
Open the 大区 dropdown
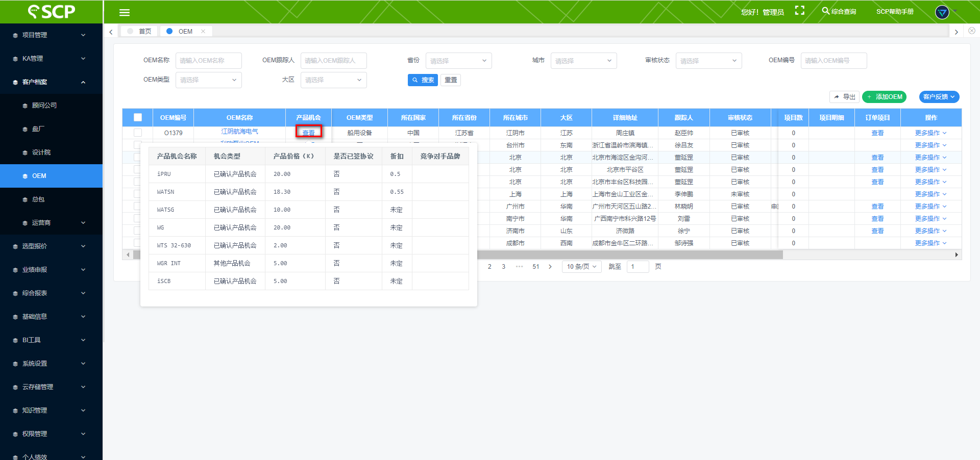[333, 80]
